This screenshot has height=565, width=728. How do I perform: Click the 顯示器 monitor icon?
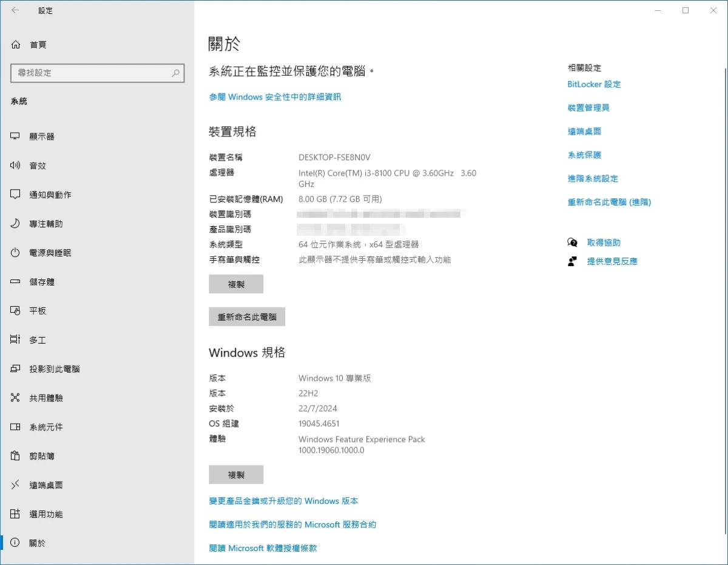click(16, 136)
